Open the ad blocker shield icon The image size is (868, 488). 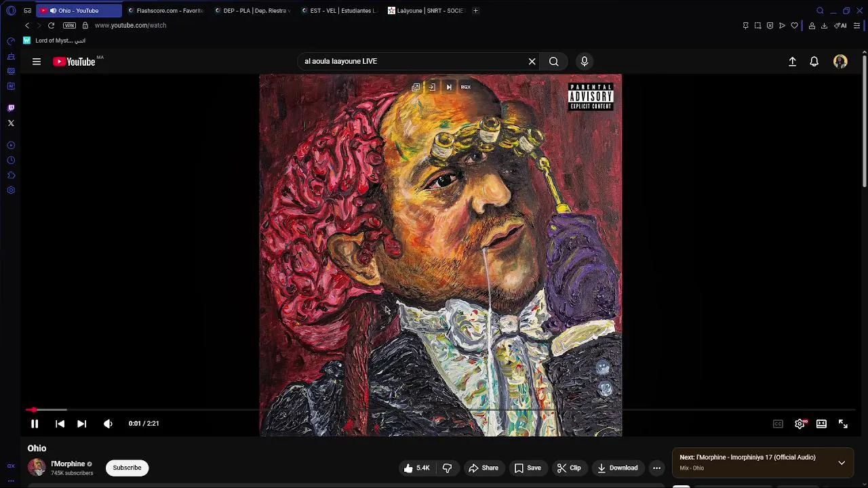point(770,26)
